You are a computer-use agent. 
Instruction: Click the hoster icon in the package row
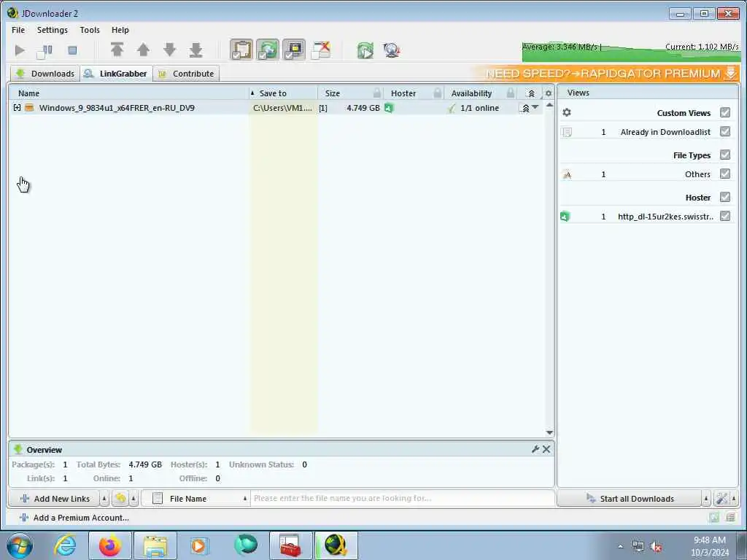(389, 108)
